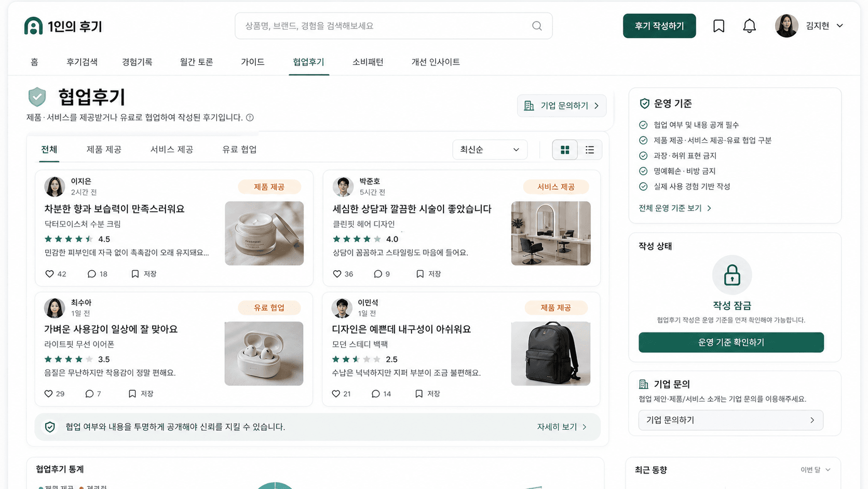Open the black backpack thumbnail
868x489 pixels.
(551, 353)
